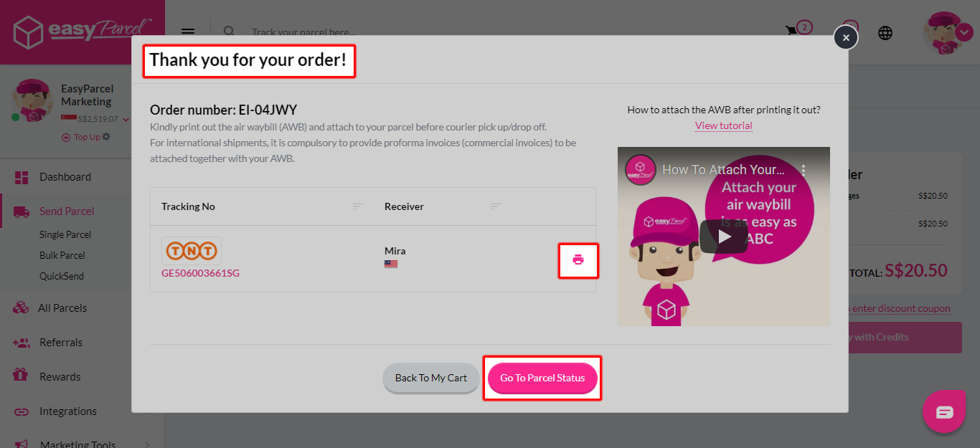Screen dimensions: 980x448
Task: Open Bulk Parcel submenu item
Action: [x=62, y=255]
